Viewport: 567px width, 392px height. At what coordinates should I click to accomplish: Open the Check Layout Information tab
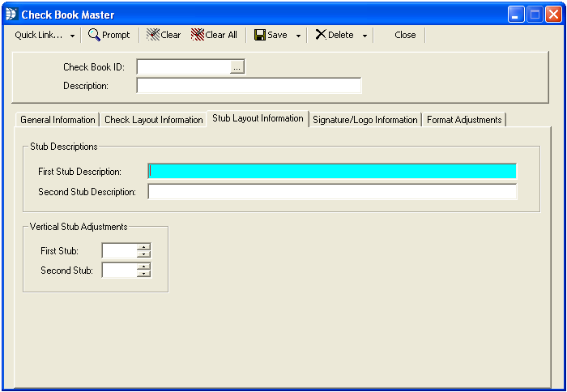coord(153,120)
